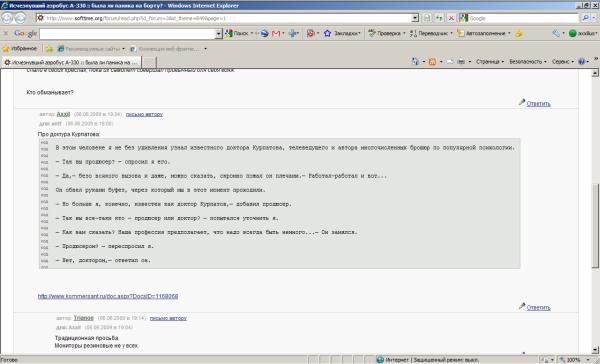
Task: Open the Страница menu
Action: click(x=490, y=61)
